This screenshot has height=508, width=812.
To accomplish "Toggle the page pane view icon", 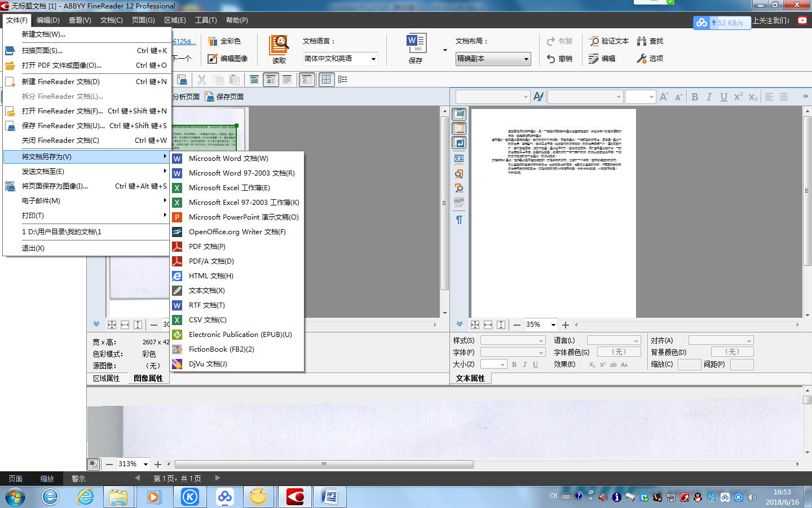I will [x=307, y=80].
